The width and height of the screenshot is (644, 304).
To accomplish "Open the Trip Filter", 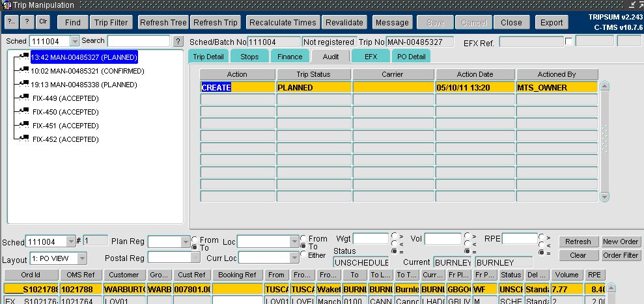I will point(111,23).
